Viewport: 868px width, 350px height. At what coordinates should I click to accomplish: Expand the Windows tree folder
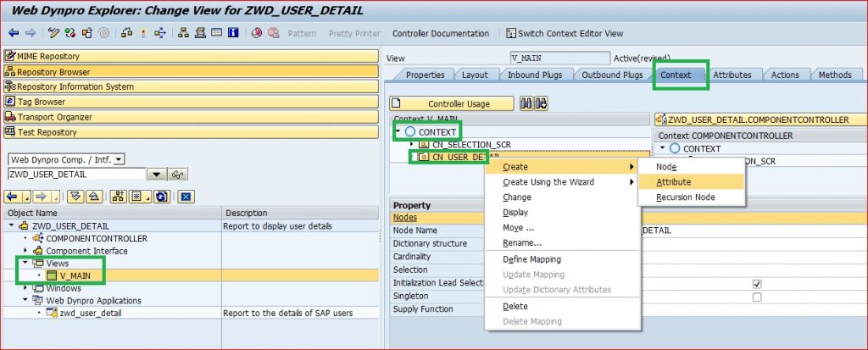click(25, 288)
